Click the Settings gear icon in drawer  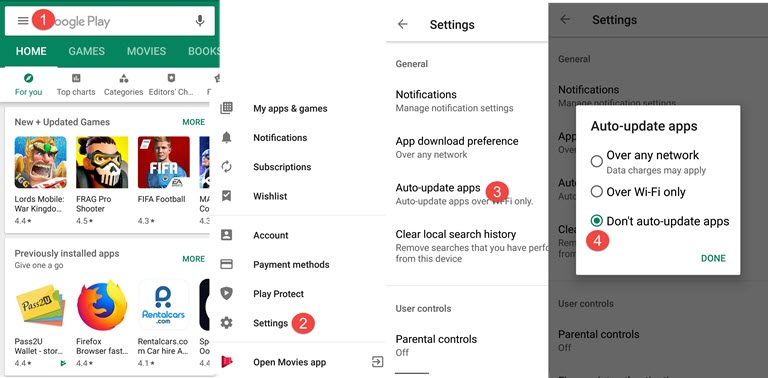[226, 323]
